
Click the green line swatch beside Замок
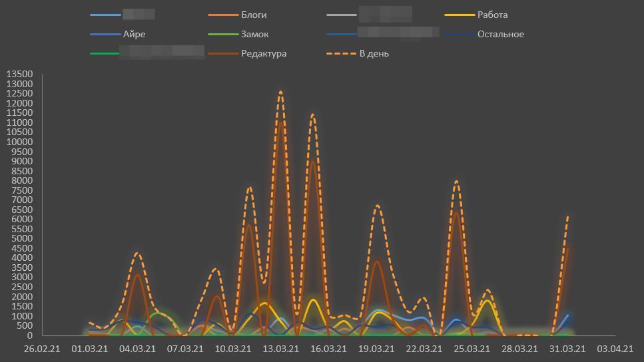(223, 34)
